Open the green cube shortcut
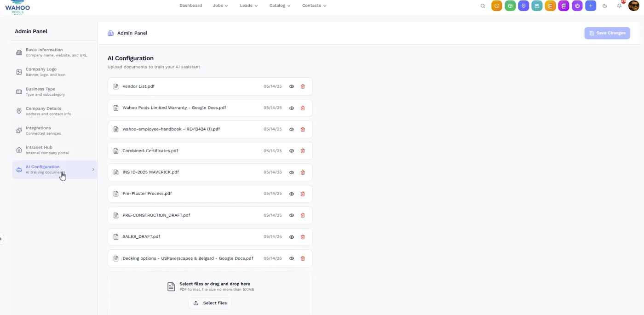644x315 pixels. [x=510, y=6]
